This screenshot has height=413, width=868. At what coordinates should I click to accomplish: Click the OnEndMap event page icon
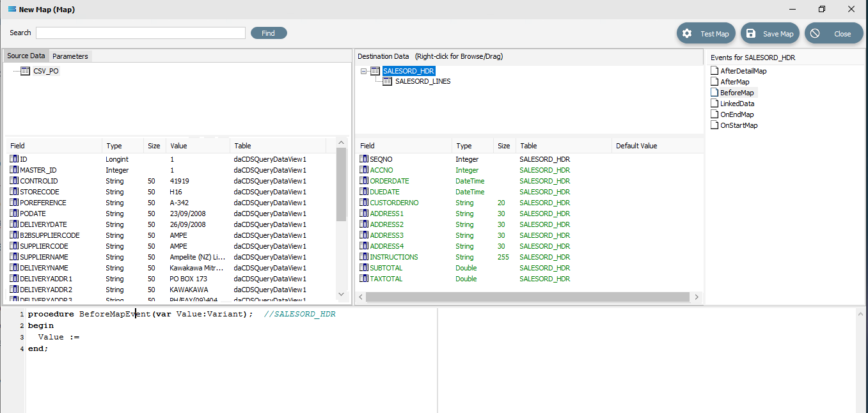[714, 114]
